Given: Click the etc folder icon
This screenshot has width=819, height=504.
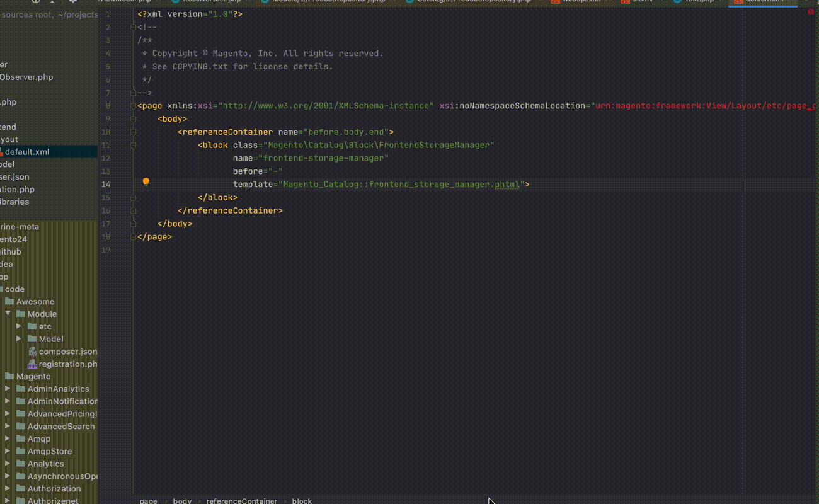Looking at the screenshot, I should coord(32,327).
